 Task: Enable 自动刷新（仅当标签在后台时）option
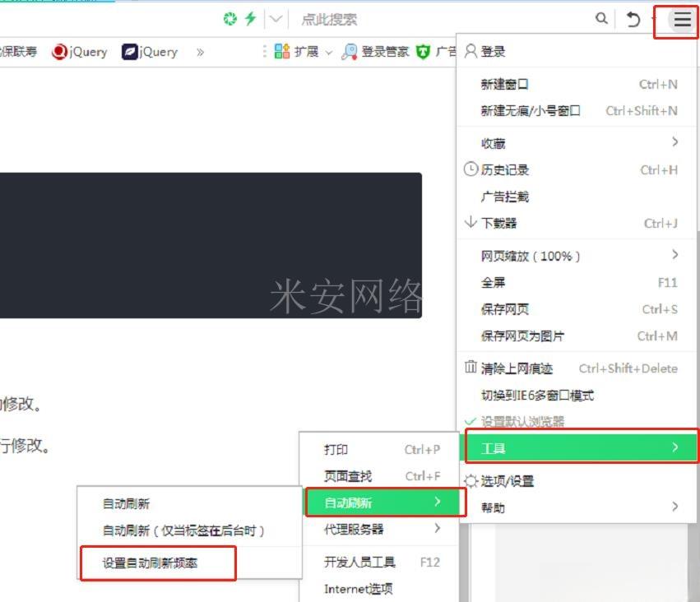(183, 530)
